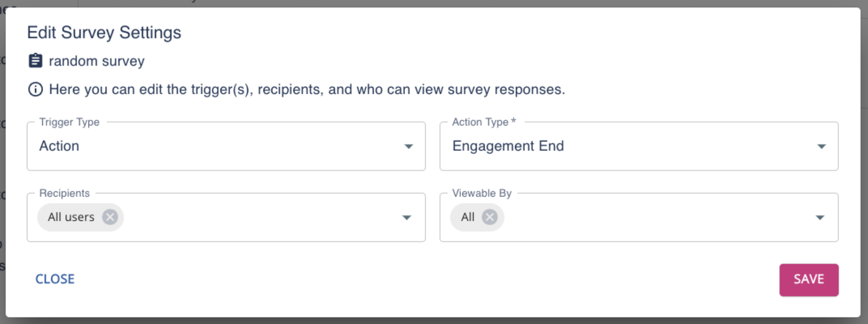Viewport: 868px width, 324px height.
Task: Click the All users chip label
Action: pos(71,217)
